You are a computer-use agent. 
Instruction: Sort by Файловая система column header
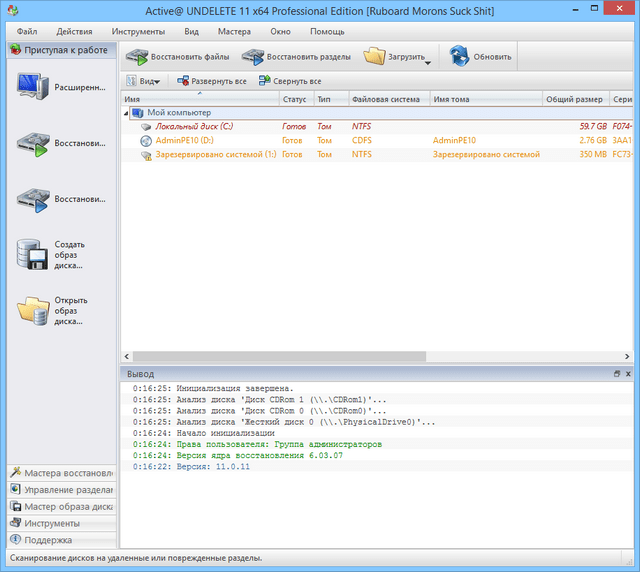click(x=388, y=99)
